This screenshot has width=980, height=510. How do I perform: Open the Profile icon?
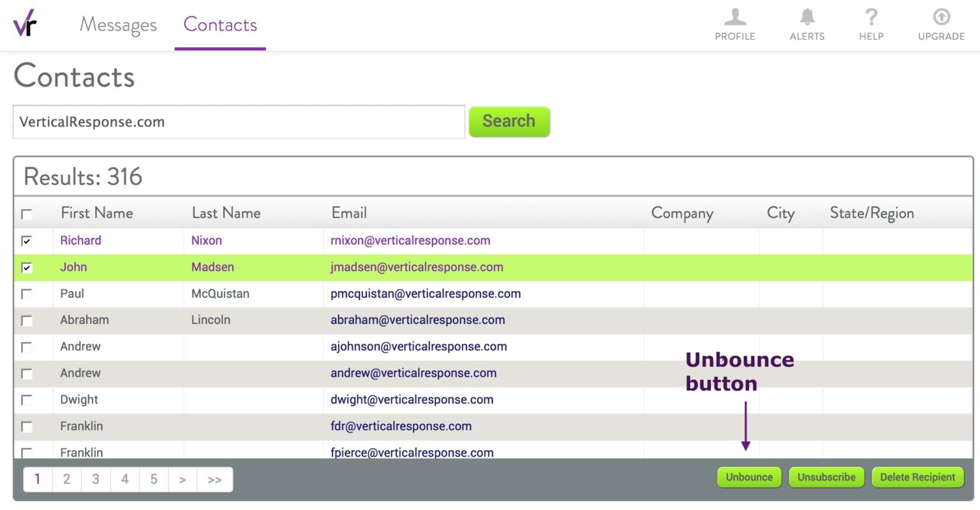(x=735, y=24)
